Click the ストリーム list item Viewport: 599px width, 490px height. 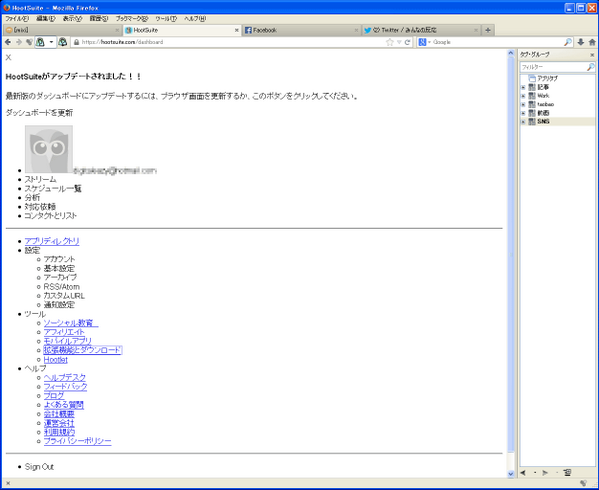(x=40, y=180)
